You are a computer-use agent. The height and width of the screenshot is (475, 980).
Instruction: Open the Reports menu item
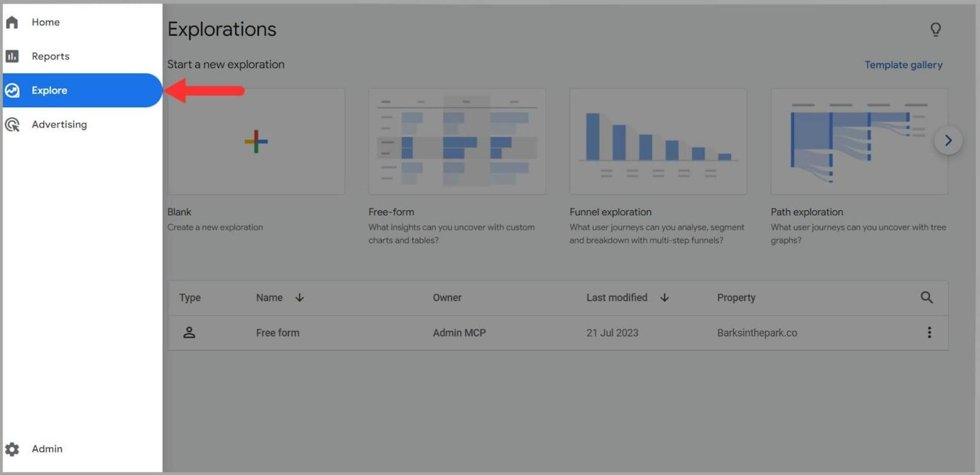(50, 56)
